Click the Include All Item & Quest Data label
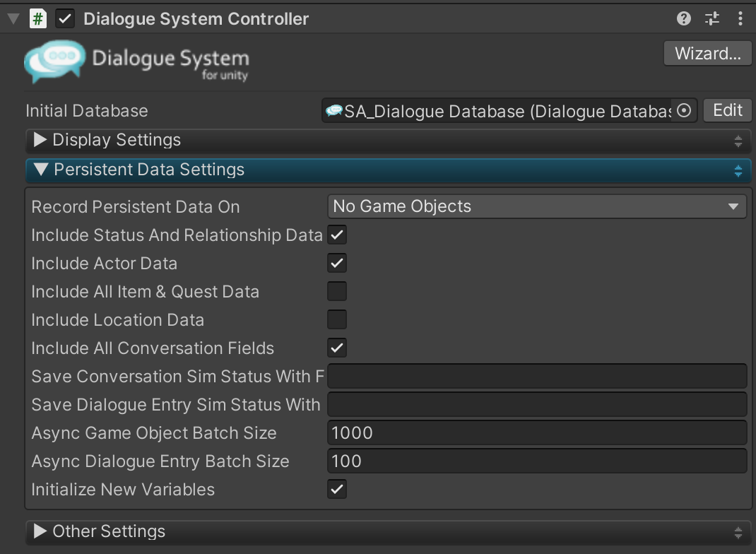Screen dimensions: 756x554 click(145, 292)
